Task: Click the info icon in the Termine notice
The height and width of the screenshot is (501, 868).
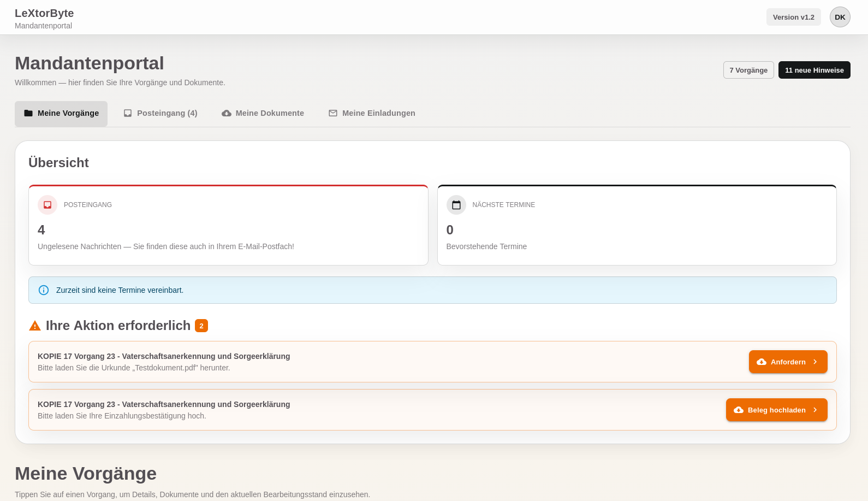Action: point(44,290)
